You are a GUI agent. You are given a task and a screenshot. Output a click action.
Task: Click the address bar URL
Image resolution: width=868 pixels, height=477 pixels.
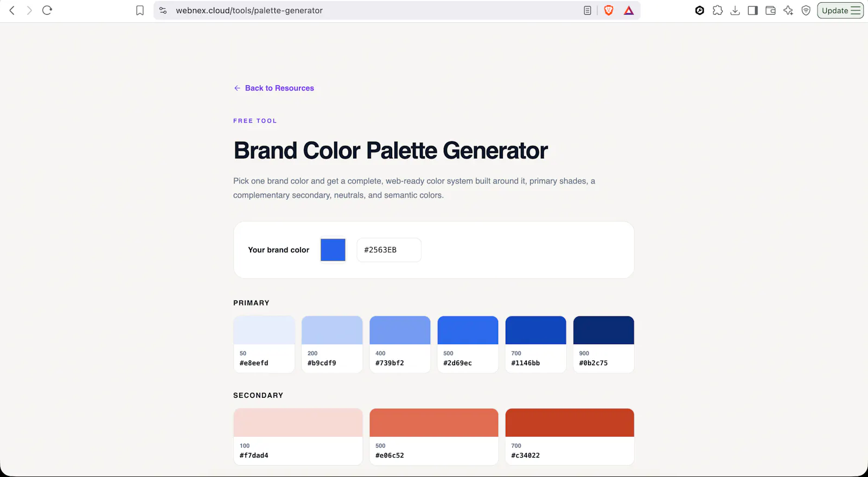[249, 10]
